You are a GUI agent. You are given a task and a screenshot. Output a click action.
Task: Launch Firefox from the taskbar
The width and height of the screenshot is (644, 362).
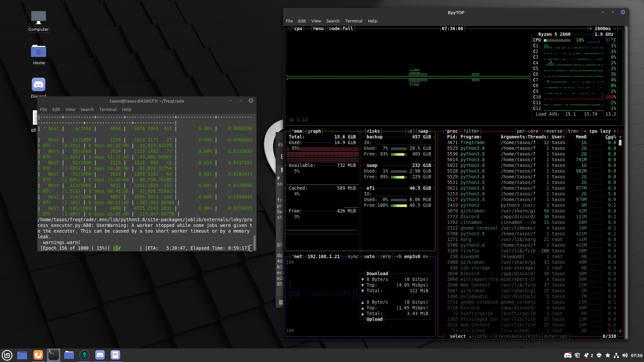[x=38, y=355]
